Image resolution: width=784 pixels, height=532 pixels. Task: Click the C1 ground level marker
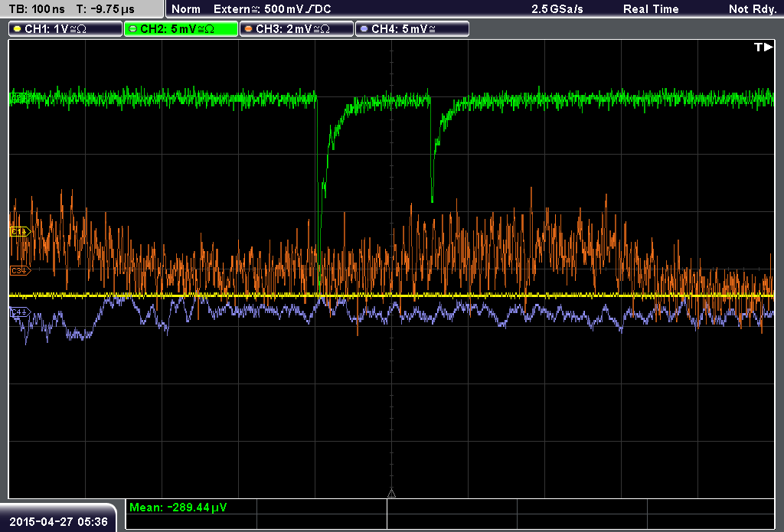click(x=20, y=231)
